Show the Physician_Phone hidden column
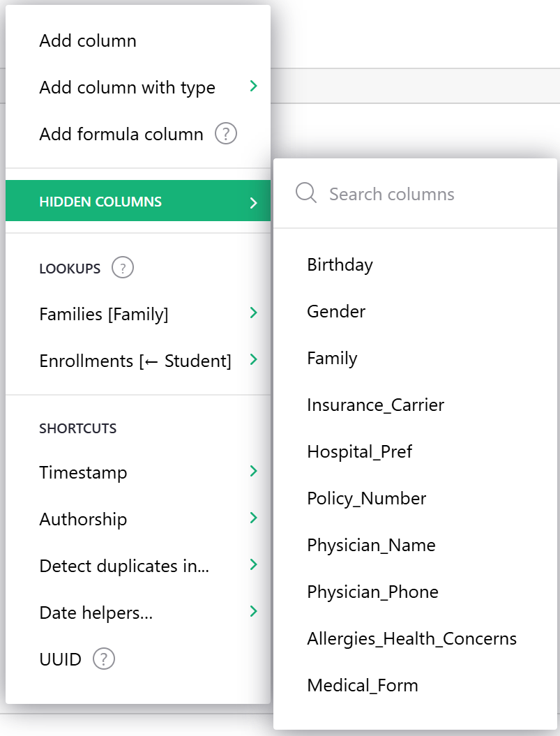The width and height of the screenshot is (560, 736). 372,592
